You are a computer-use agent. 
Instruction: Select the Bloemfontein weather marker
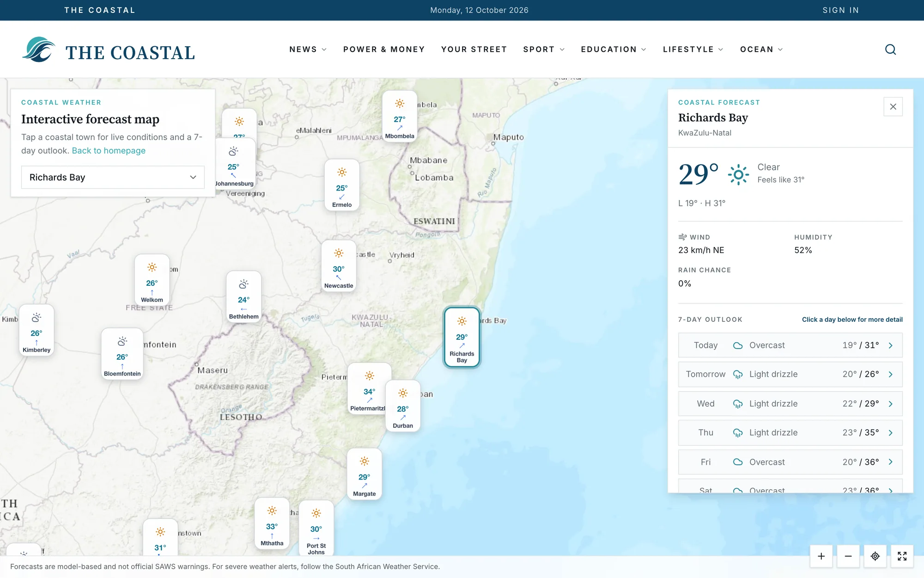coord(122,354)
